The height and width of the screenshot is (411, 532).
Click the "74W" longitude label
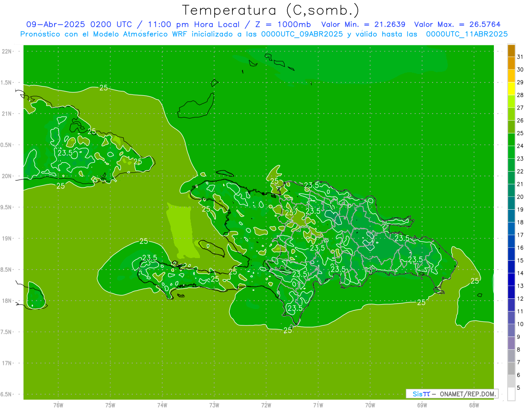162,405
